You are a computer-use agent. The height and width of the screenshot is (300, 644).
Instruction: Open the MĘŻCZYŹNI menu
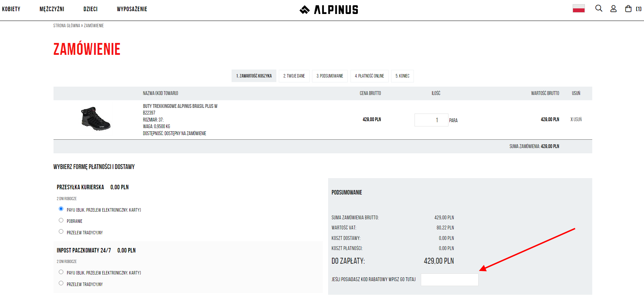pos(52,9)
